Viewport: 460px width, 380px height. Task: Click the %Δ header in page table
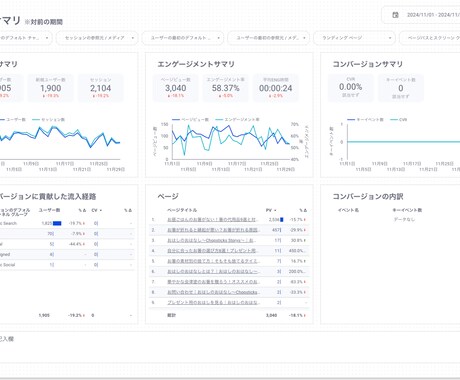coord(303,210)
